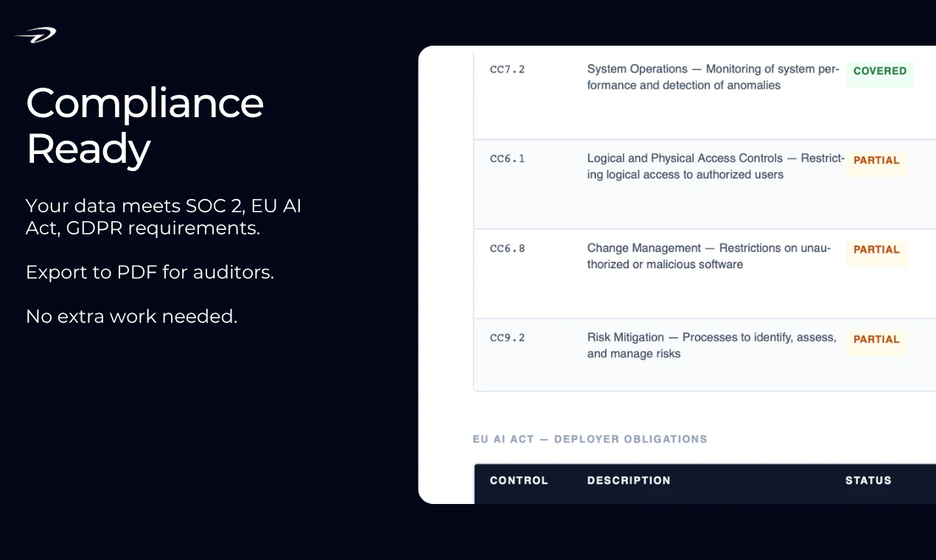Viewport: 936px width, 560px height.
Task: Click the CONTROL header in the dark table
Action: [x=519, y=480]
